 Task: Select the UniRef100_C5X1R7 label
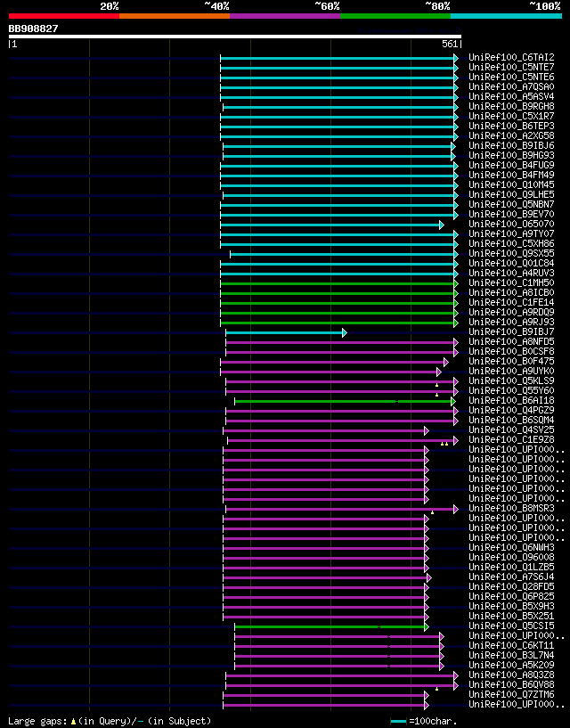[x=511, y=116]
